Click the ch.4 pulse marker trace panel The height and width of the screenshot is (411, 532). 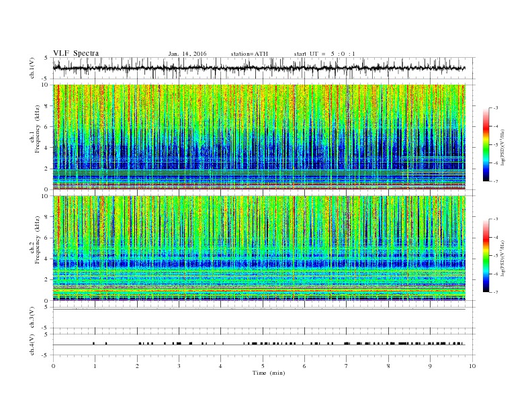point(264,345)
